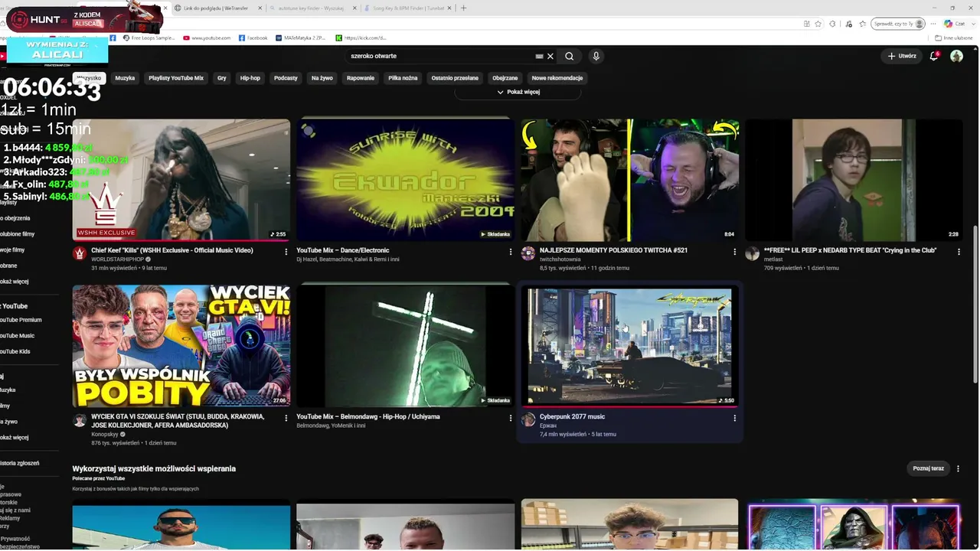The height and width of the screenshot is (551, 980).
Task: Select the Playlisty YouTube Mix chip
Action: (176, 78)
